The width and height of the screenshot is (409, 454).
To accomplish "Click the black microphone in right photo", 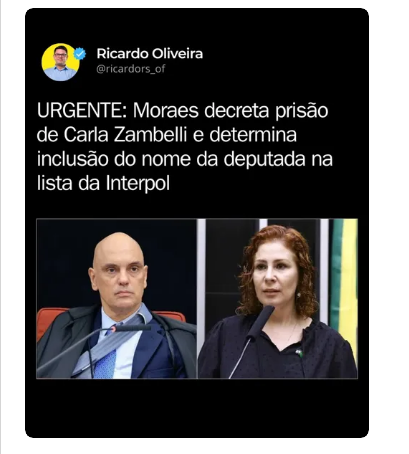I will click(261, 322).
